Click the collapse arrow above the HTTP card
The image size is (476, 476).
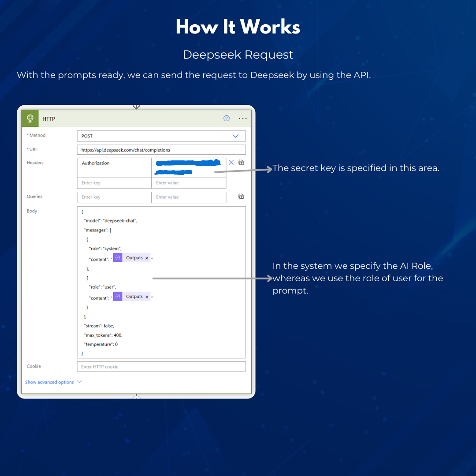point(136,107)
